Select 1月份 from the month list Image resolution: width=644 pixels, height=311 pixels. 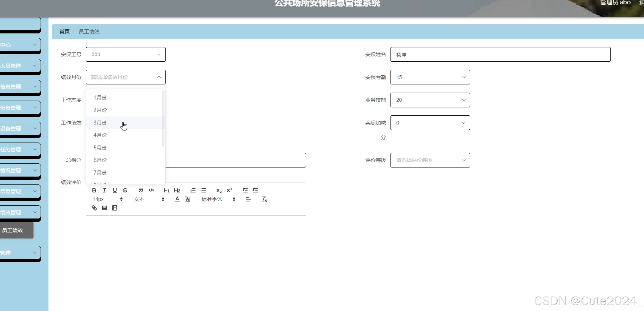pyautogui.click(x=125, y=98)
